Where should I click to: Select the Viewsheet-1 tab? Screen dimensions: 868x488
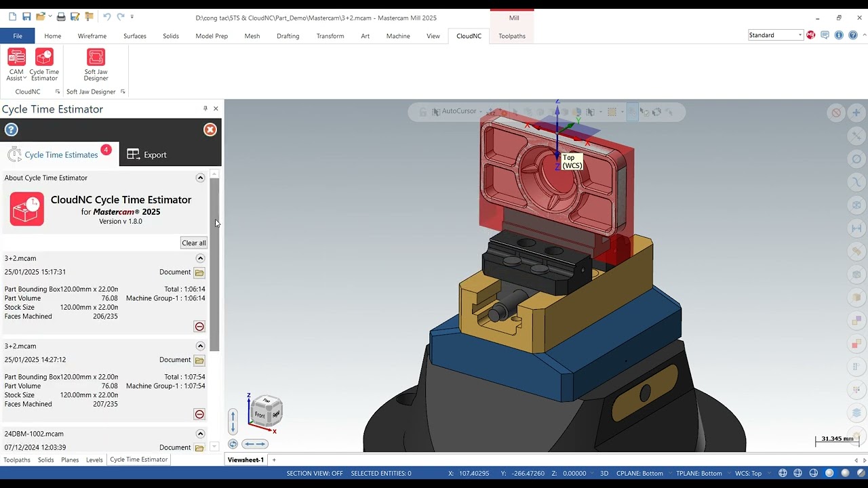245,460
